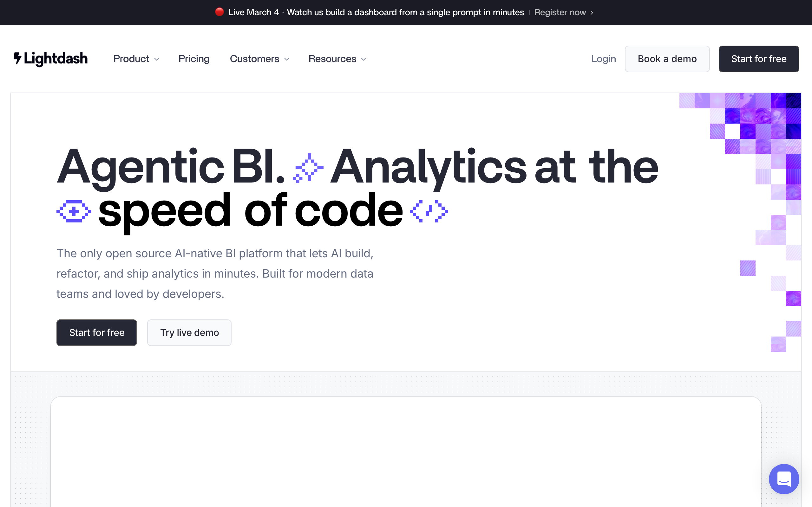Open the Try live demo button
This screenshot has width=812, height=507.
(x=189, y=332)
